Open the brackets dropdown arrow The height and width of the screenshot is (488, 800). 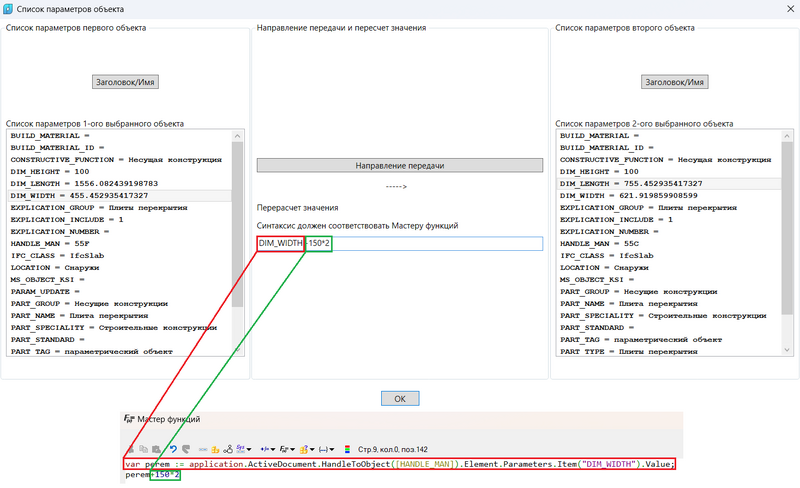click(x=332, y=450)
